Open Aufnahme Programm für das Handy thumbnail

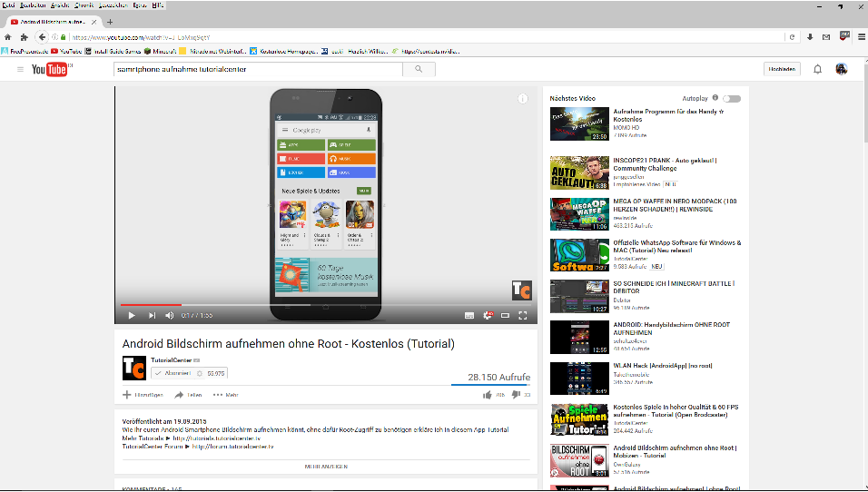coord(579,124)
